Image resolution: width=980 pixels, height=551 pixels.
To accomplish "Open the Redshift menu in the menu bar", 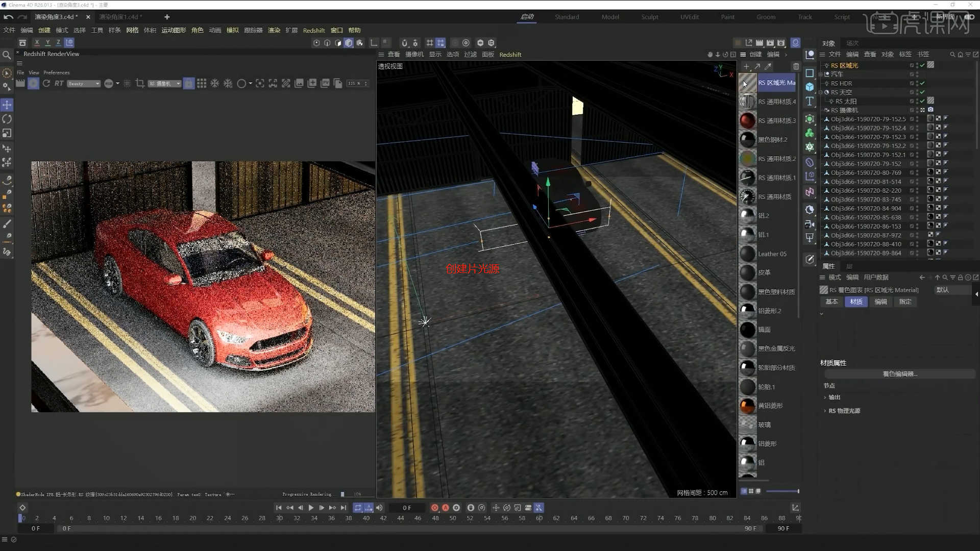I will click(314, 30).
